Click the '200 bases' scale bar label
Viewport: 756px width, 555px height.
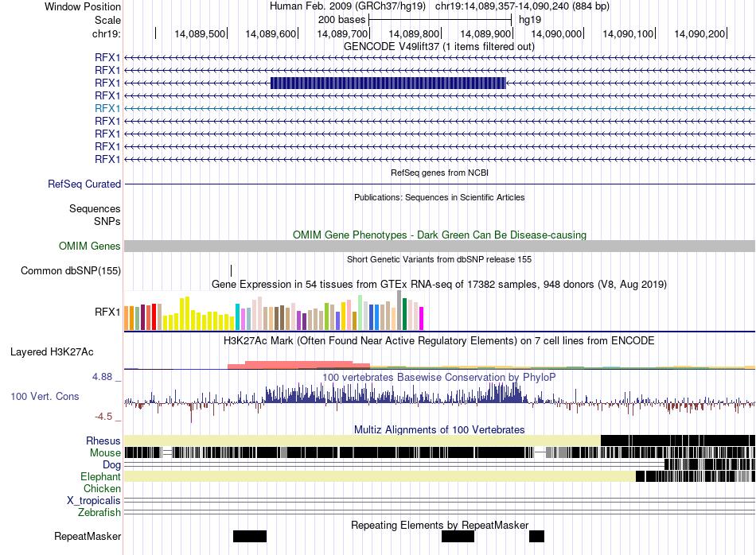(342, 20)
